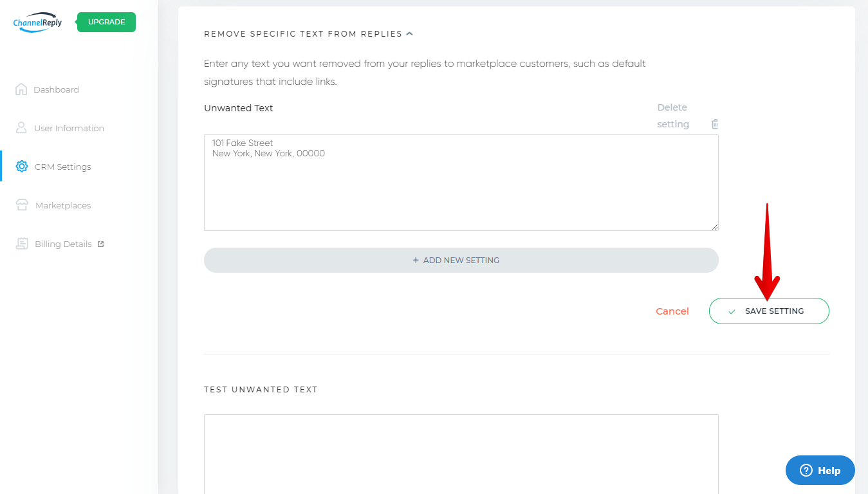Click the ChannelReply logo
This screenshot has width=868, height=494.
coord(37,23)
